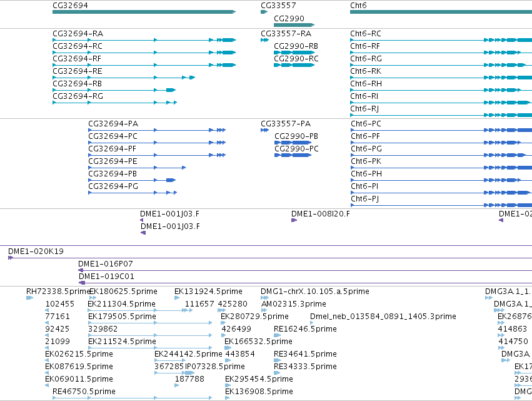
Task: Select EK211304.5prime EST label
Action: (x=121, y=304)
